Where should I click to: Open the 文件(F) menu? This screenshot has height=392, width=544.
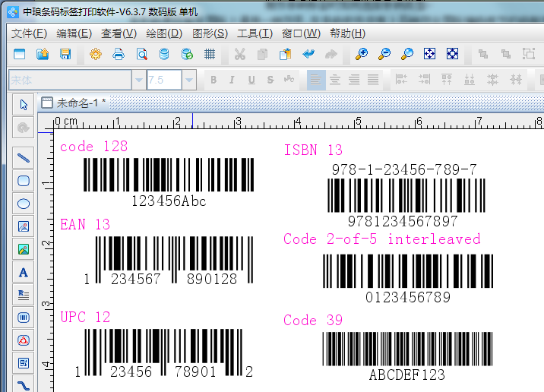click(x=30, y=33)
